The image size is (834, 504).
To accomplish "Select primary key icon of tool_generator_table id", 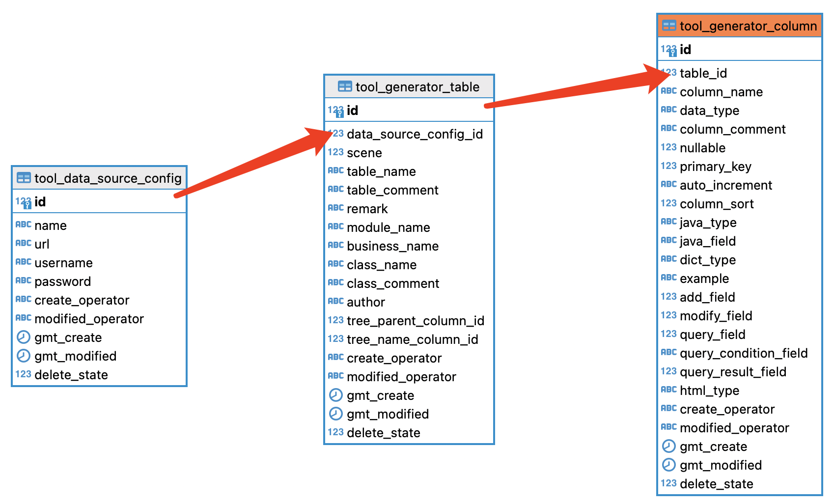I will tap(336, 111).
